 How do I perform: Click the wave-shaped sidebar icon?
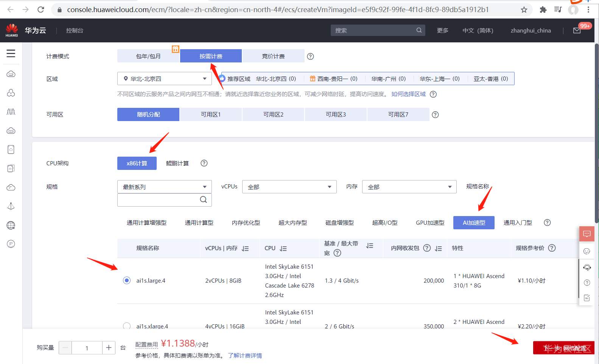pos(11,112)
